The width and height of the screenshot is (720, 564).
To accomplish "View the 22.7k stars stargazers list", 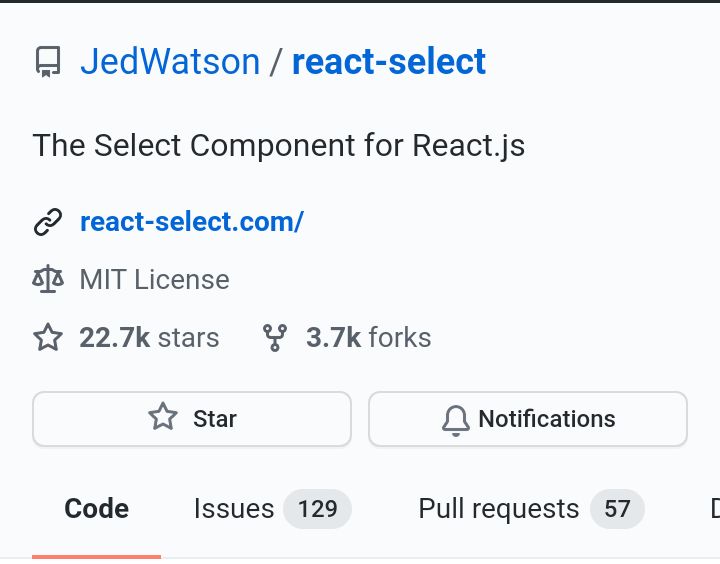I will (149, 338).
